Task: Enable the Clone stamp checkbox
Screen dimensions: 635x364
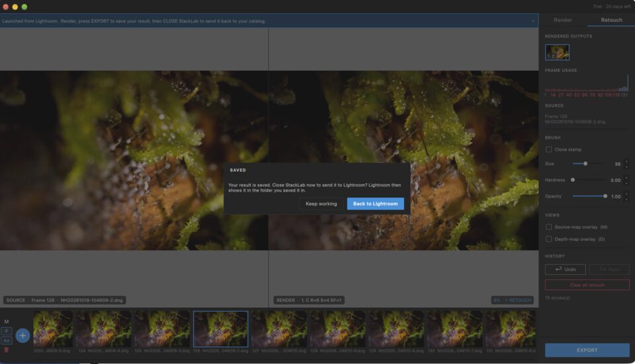Action: click(549, 150)
